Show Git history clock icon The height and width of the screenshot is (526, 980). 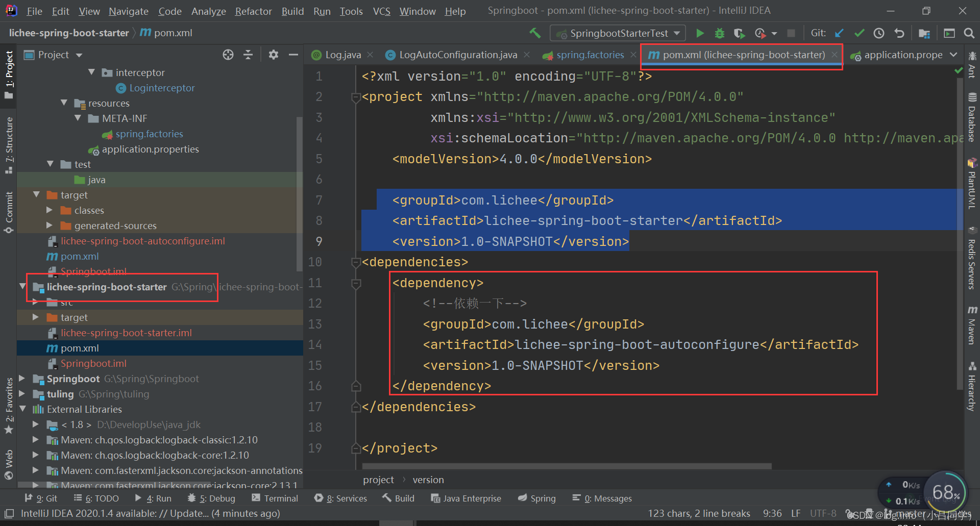[x=879, y=33]
